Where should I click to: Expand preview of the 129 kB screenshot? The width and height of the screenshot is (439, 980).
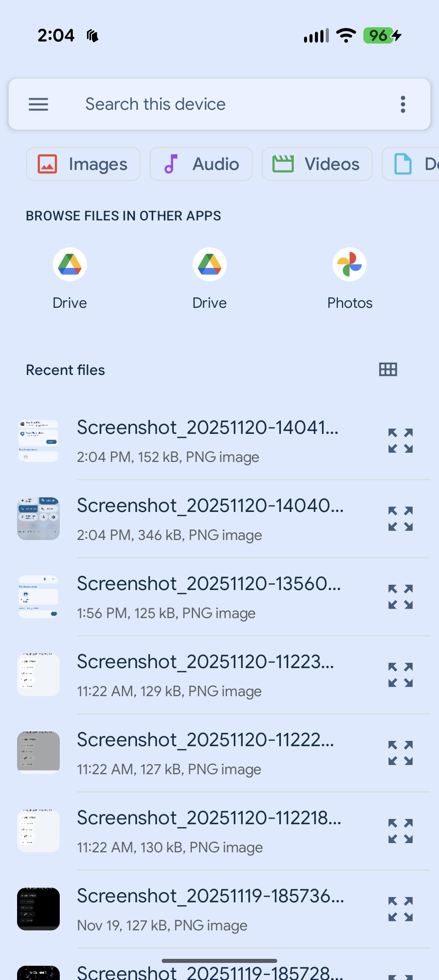[400, 675]
